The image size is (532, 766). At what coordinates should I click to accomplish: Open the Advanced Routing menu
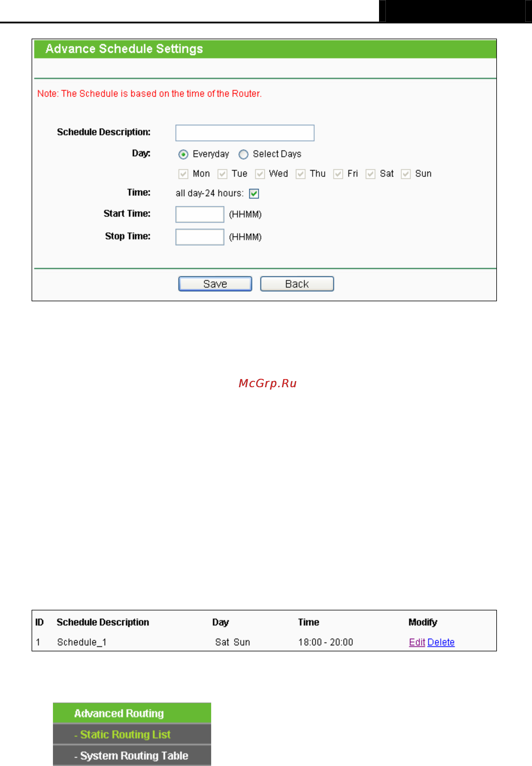132,713
